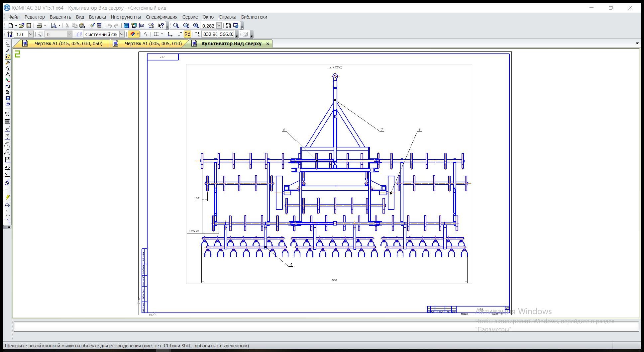Select the Table tool in left sidebar
Viewport: 644px width, 352px height.
point(7,122)
